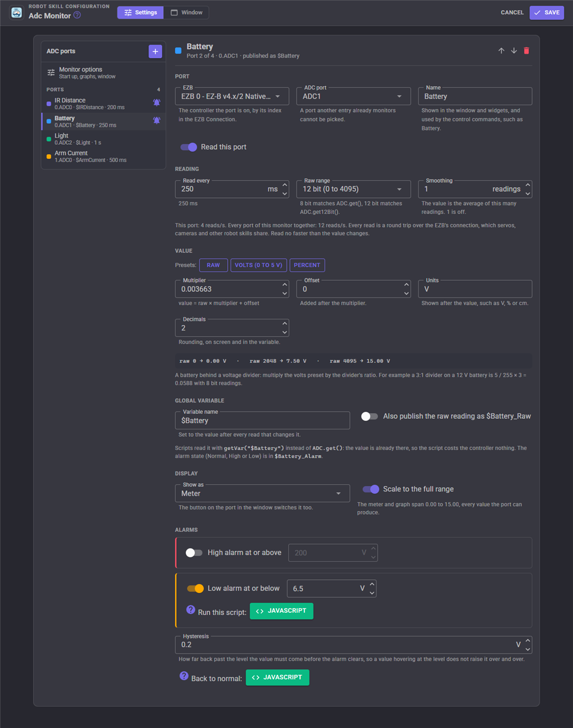Click the blue color square beside Battery heading
The image size is (573, 728).
tap(178, 50)
